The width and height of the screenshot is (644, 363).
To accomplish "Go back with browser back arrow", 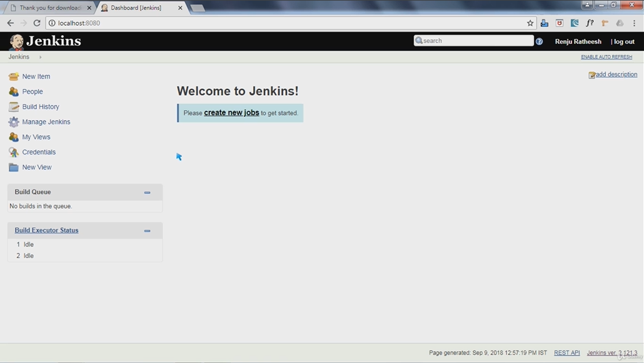I will [x=10, y=23].
